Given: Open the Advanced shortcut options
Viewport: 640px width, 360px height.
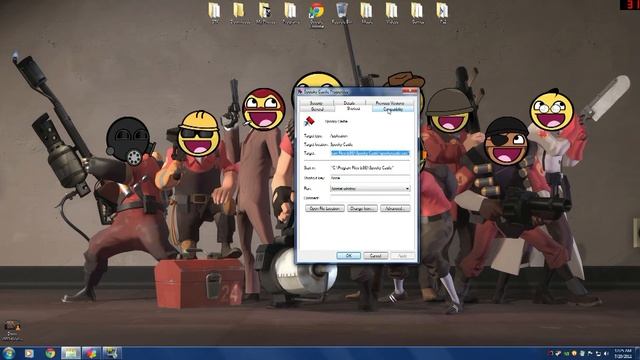Looking at the screenshot, I should (395, 209).
